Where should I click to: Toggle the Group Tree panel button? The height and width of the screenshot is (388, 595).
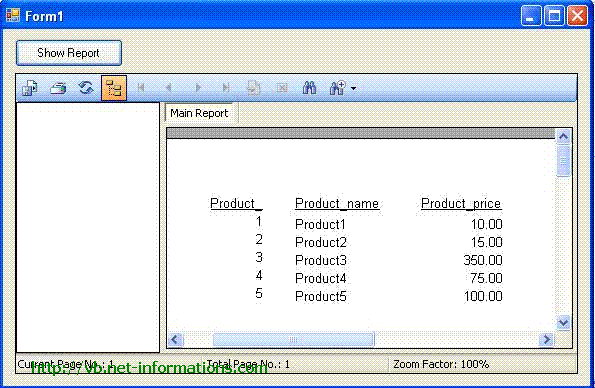click(114, 88)
